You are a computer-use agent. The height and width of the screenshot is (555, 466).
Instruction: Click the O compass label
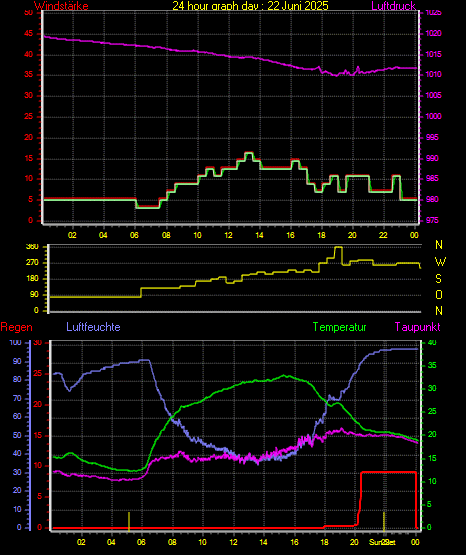(439, 294)
